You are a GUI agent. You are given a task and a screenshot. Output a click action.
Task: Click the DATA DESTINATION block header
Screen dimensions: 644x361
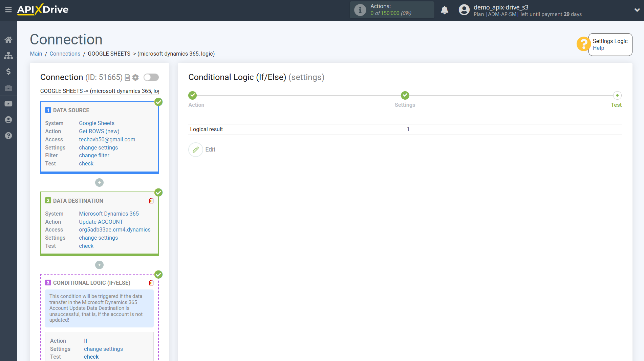[78, 201]
